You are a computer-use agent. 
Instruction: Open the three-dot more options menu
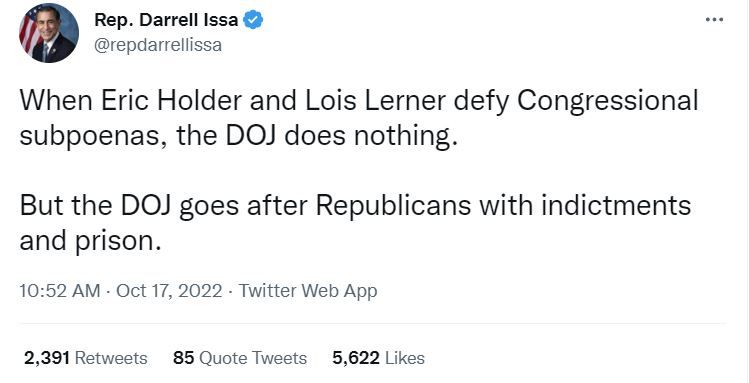click(x=714, y=20)
